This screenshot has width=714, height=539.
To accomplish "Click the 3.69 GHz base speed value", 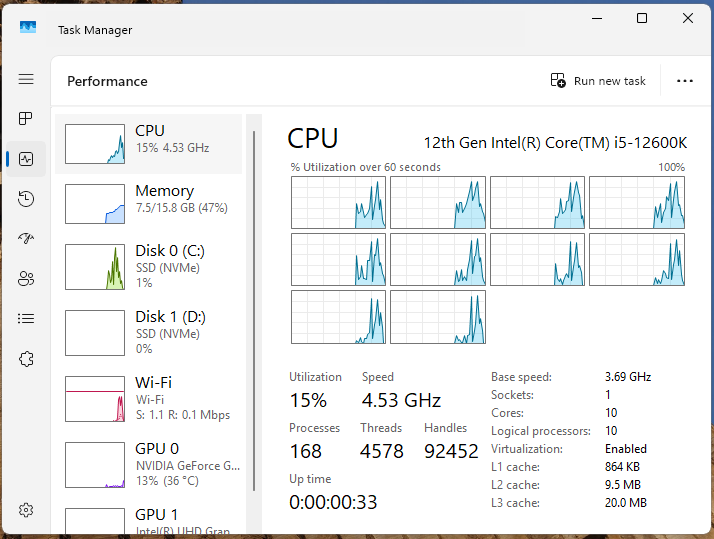I will (x=628, y=377).
